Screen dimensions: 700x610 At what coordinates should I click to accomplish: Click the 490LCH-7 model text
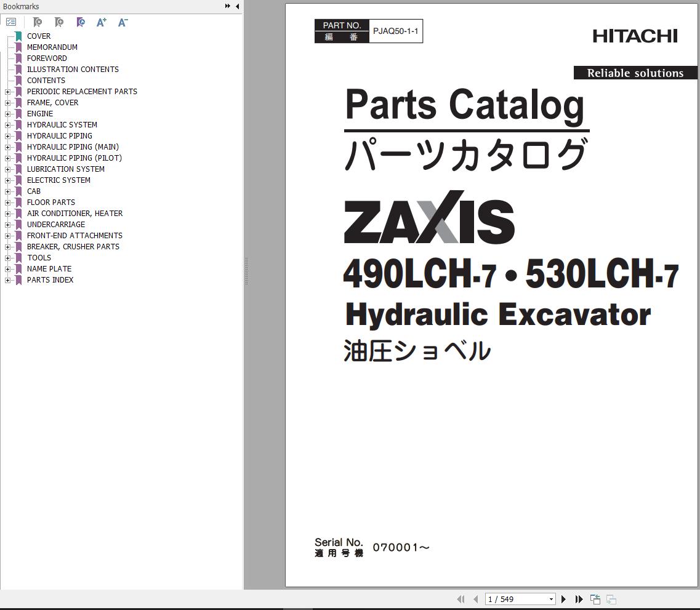[x=419, y=273]
